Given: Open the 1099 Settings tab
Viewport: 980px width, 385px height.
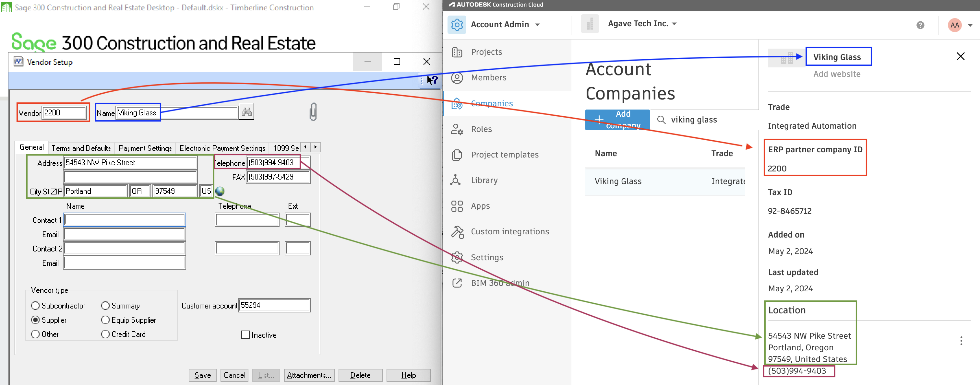Looking at the screenshot, I should (x=286, y=148).
